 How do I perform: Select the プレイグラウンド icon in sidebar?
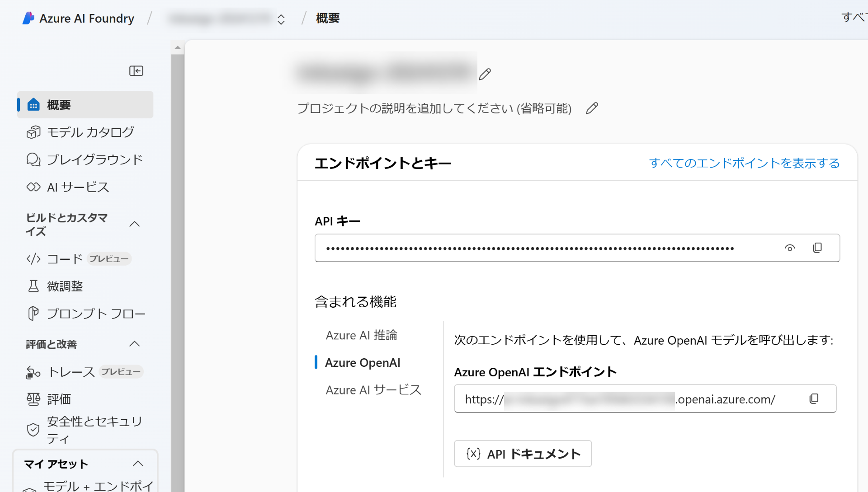33,159
